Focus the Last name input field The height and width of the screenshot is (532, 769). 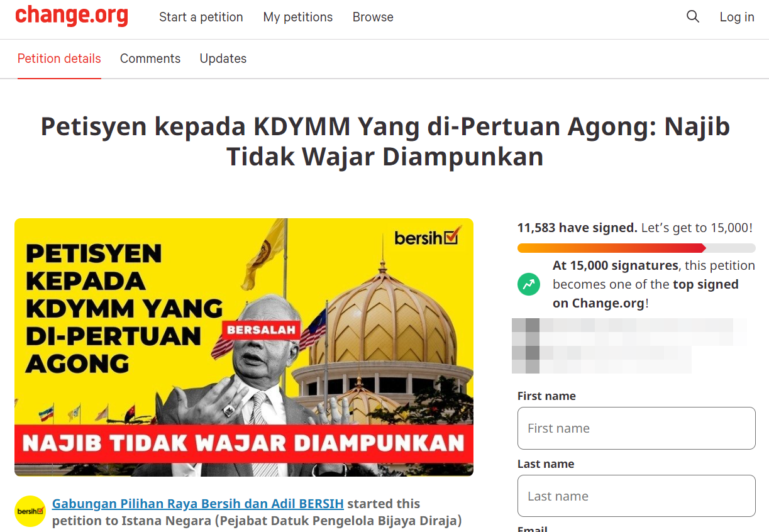click(x=636, y=496)
